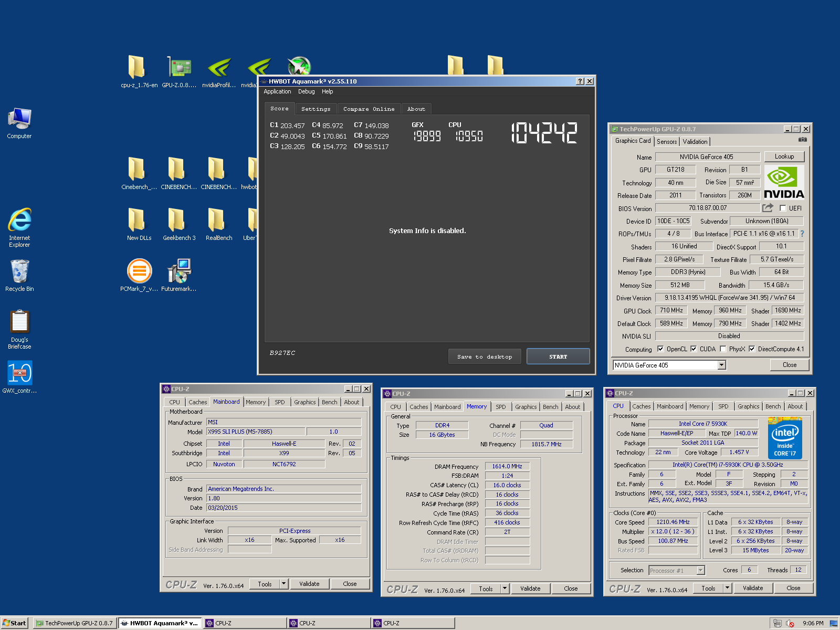The image size is (840, 630).
Task: Click the bus interface question mark in GPU-Z
Action: tap(802, 234)
